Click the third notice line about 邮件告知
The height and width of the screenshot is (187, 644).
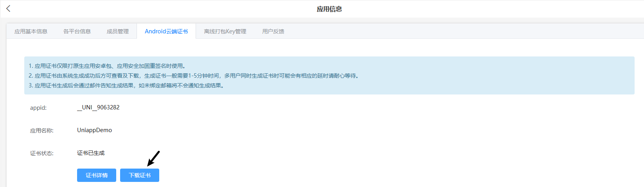pos(126,85)
